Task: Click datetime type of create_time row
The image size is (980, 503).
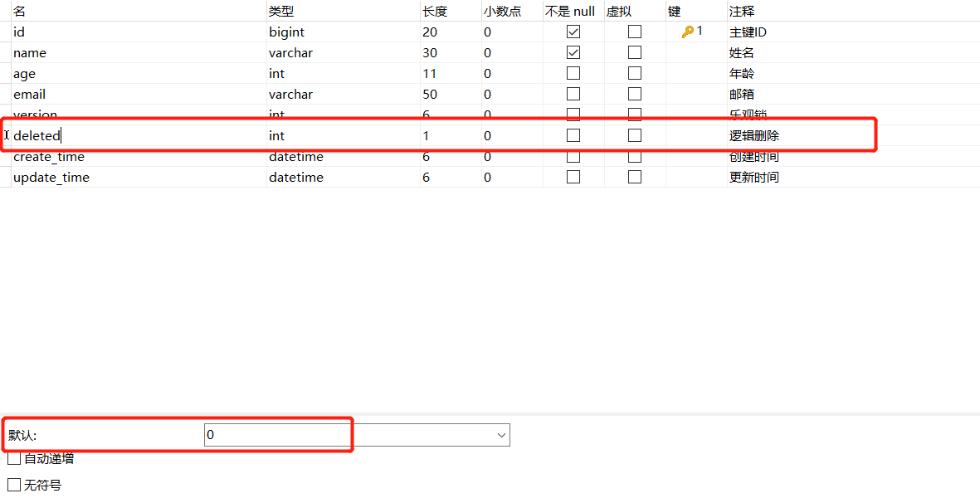Action: (344, 156)
